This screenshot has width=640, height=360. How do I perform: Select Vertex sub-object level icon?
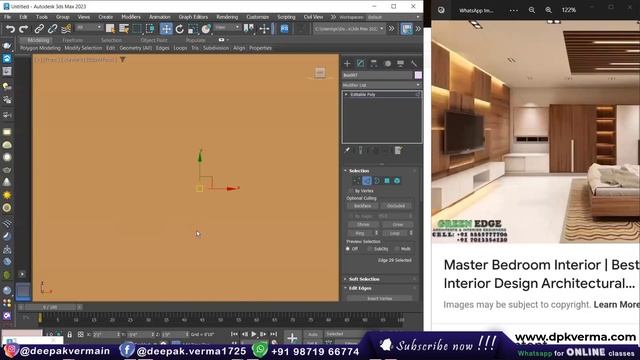pos(357,180)
